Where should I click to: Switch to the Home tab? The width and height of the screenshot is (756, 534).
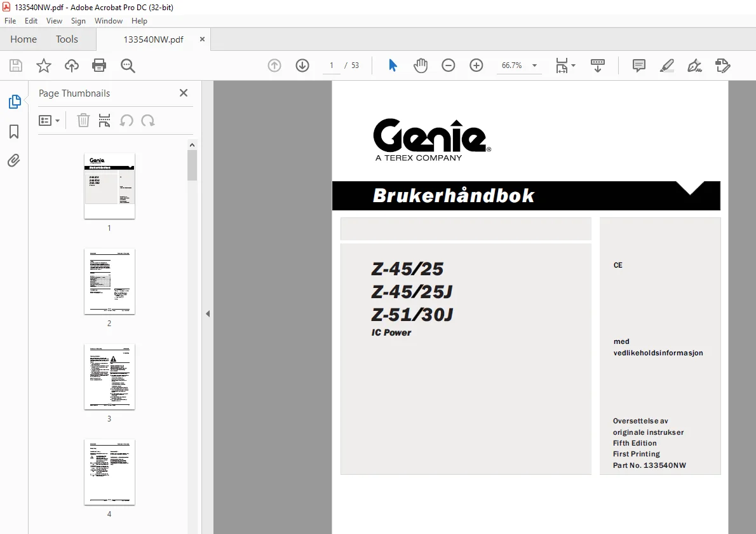point(23,39)
